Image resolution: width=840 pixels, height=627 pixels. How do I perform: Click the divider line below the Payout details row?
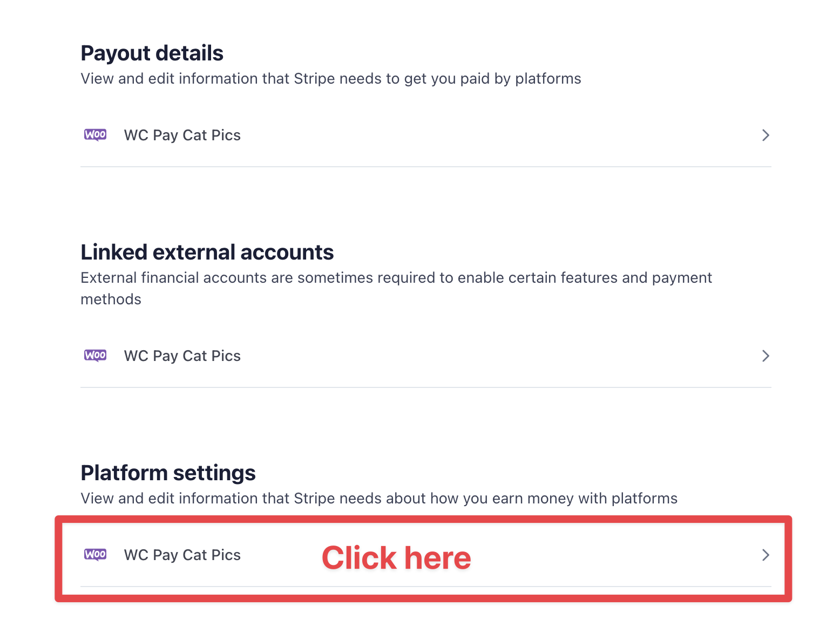coord(425,167)
